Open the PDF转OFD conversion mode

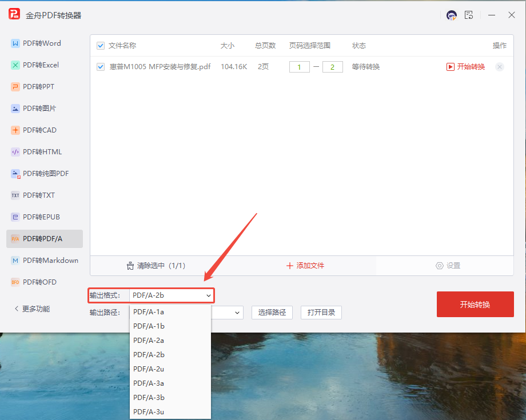(45, 282)
